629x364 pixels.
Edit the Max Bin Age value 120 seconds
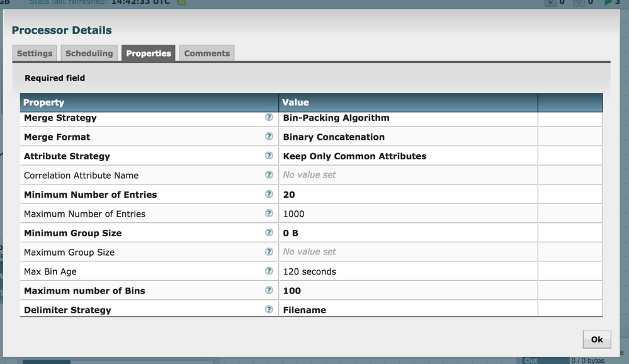click(409, 271)
